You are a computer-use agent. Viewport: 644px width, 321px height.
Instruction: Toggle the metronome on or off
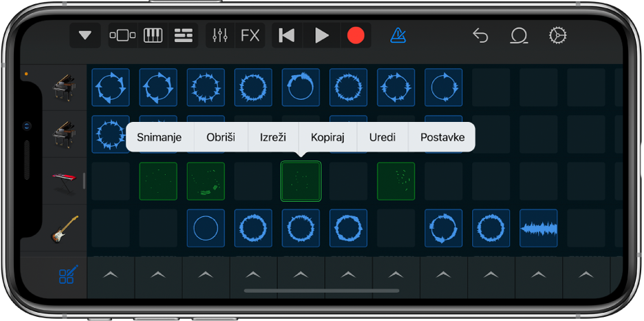398,36
